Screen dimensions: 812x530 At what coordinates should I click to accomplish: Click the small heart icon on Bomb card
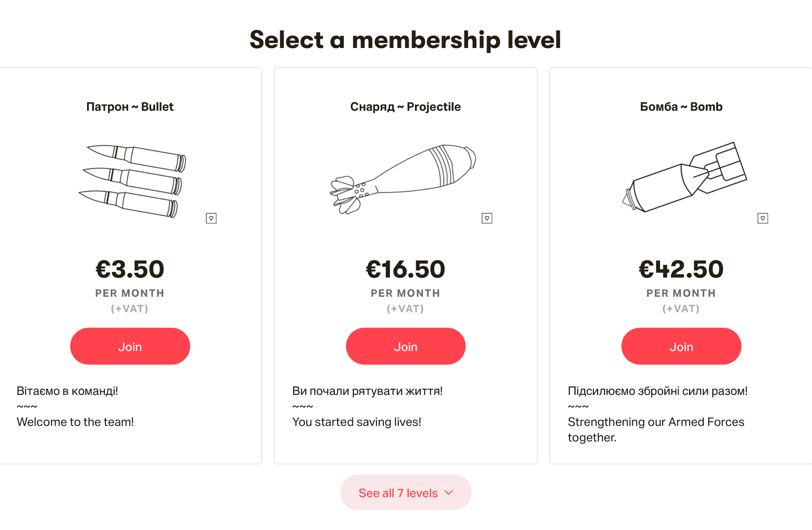coord(762,218)
